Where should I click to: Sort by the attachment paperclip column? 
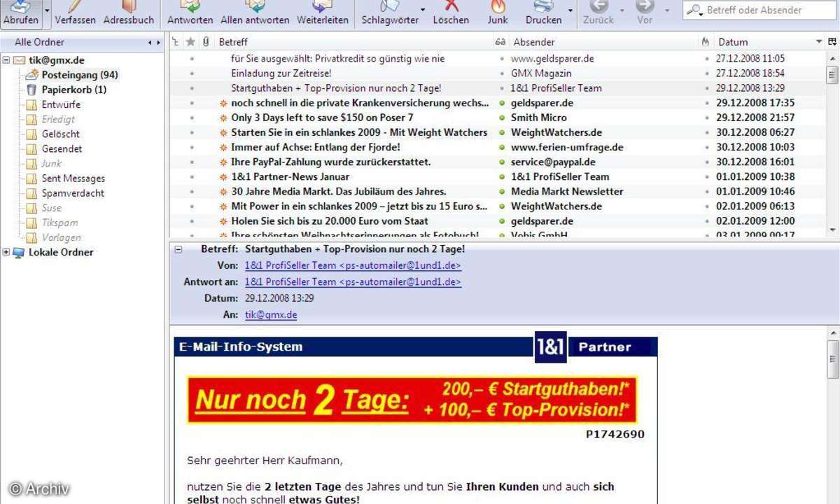[206, 42]
